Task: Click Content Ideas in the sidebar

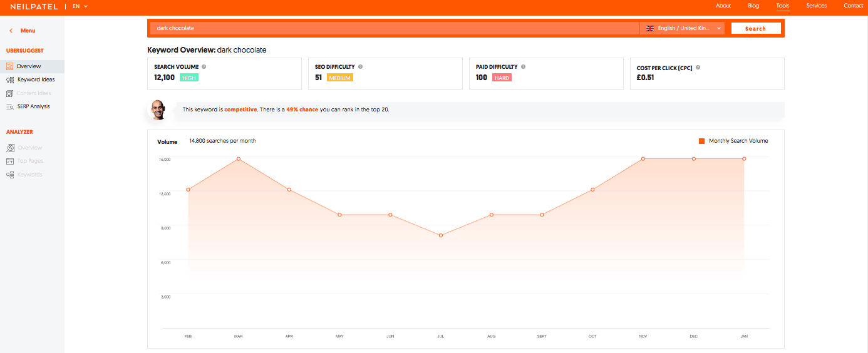Action: [34, 93]
